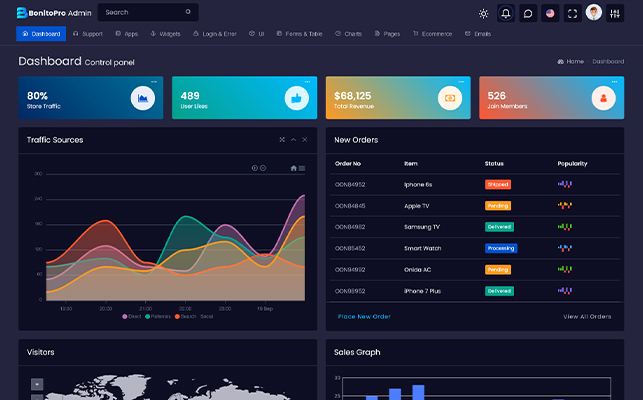Open options dots on Total Revenue card

click(461, 82)
